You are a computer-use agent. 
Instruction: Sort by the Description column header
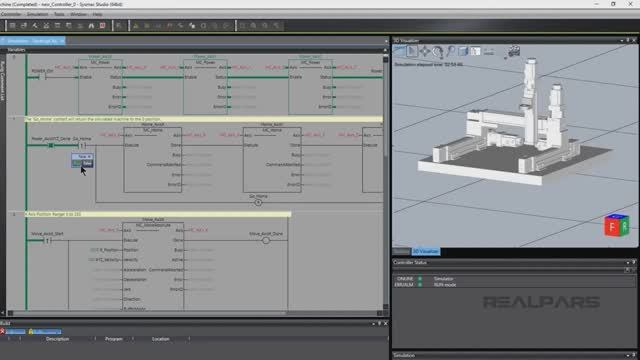coord(58,339)
